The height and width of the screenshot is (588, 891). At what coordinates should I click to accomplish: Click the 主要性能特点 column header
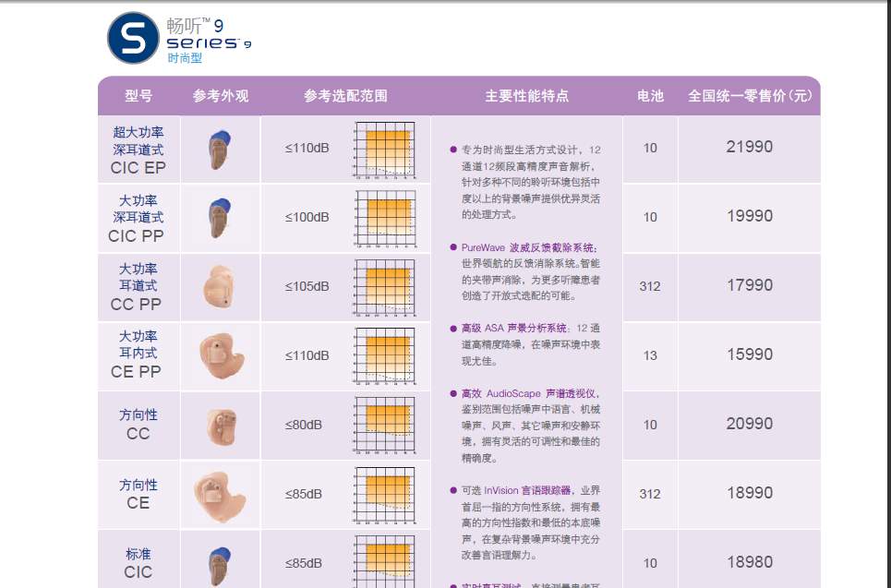(x=527, y=95)
